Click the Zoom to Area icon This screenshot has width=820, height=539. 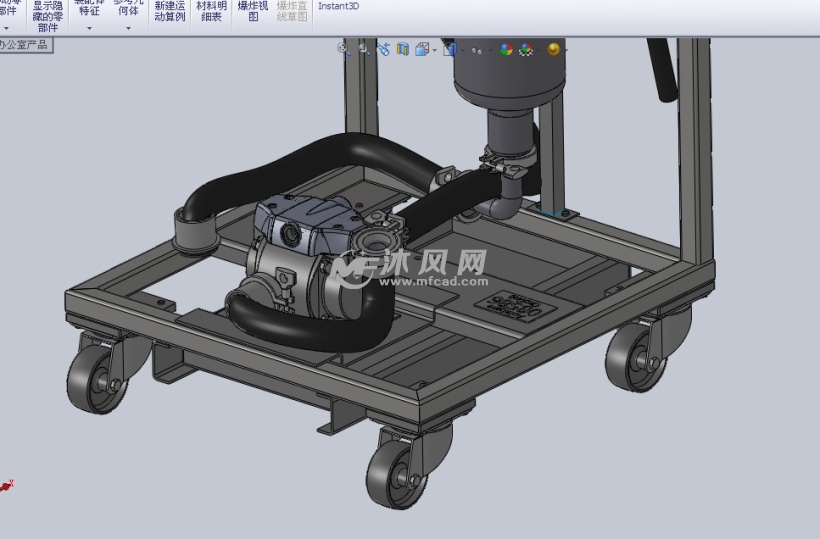pos(363,49)
